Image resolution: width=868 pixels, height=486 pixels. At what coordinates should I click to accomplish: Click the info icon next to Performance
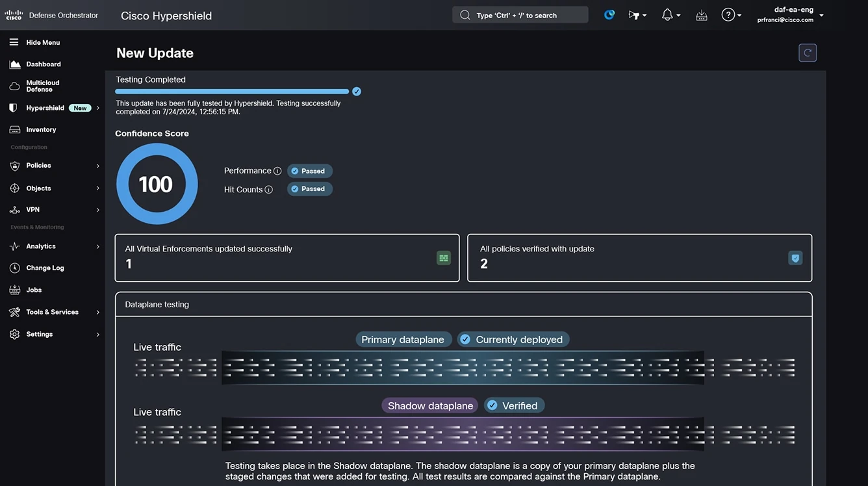pyautogui.click(x=277, y=171)
